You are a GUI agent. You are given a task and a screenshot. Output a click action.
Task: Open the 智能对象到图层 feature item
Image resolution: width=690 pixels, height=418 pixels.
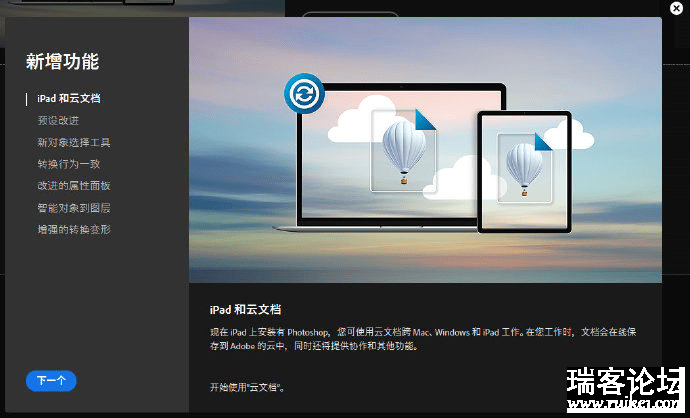pos(73,208)
